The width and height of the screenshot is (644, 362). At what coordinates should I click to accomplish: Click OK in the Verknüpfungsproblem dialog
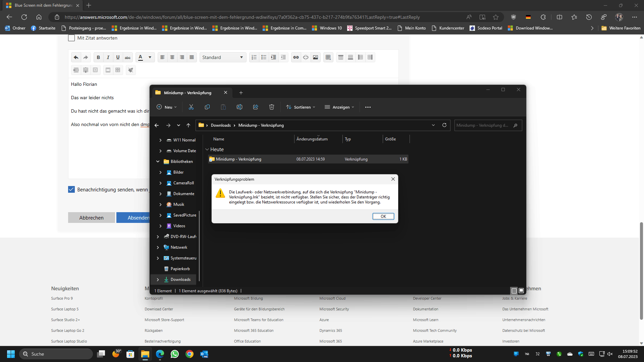(383, 216)
